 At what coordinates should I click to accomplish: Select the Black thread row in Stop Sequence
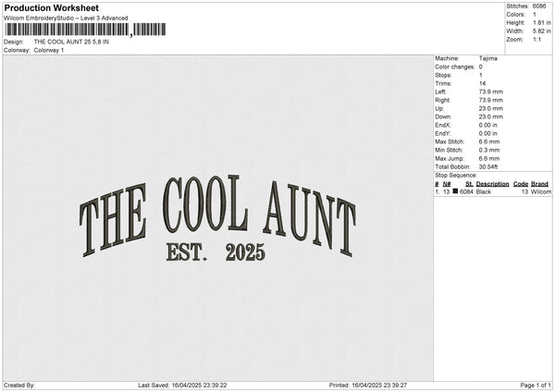tap(492, 191)
